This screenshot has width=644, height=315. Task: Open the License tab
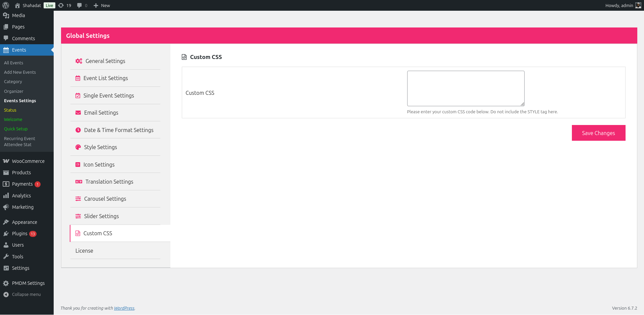(x=115, y=251)
